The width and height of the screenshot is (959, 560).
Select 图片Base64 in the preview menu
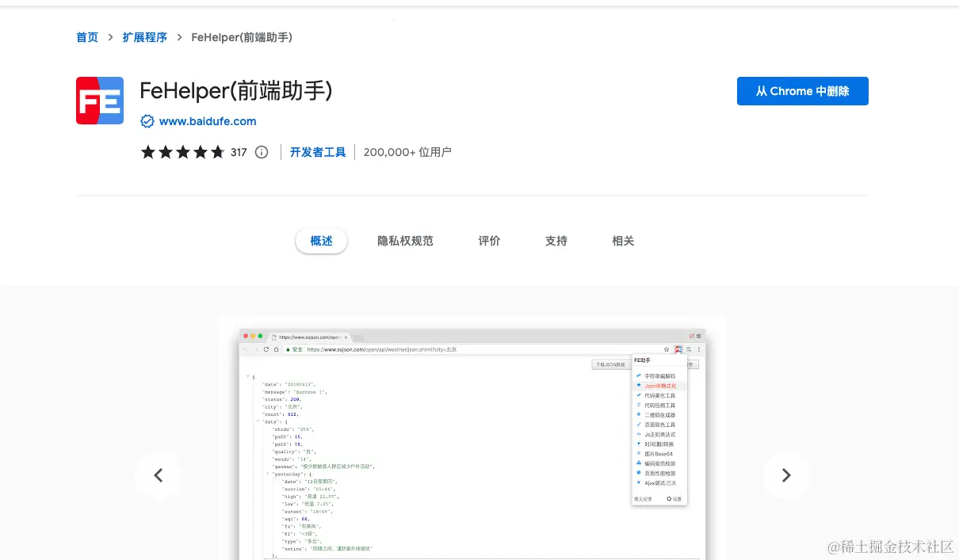[659, 454]
